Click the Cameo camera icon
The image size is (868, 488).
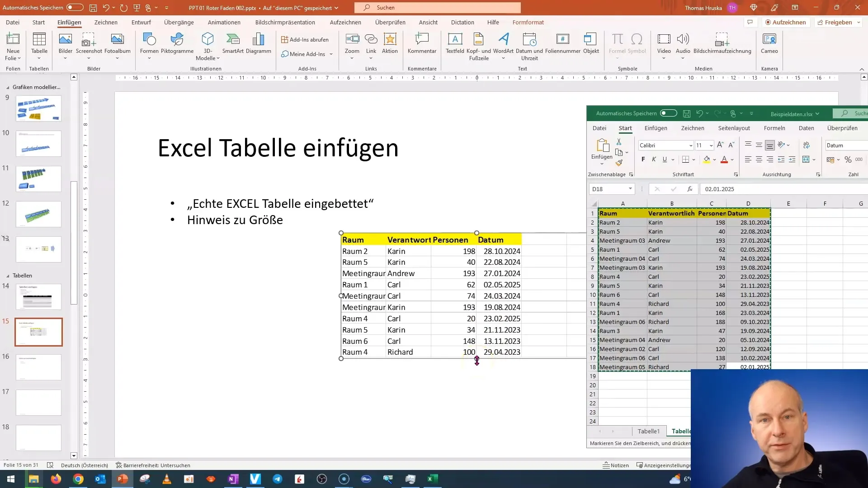769,40
